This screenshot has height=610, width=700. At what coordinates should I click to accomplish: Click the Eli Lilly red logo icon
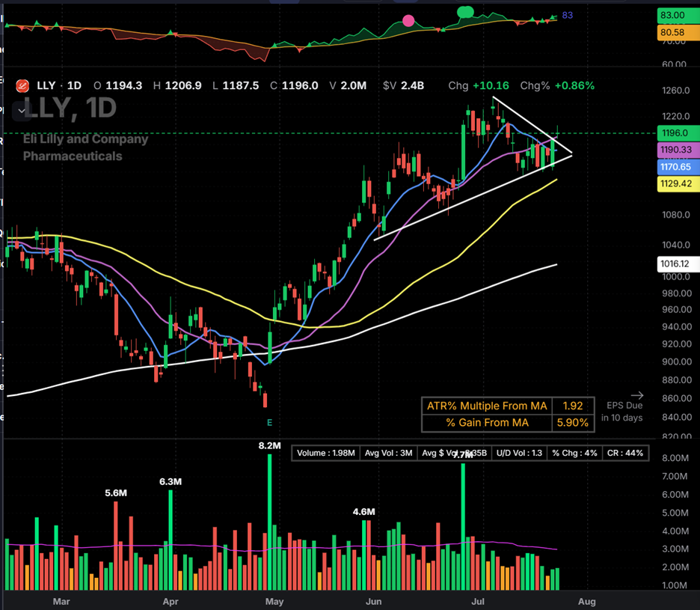coord(22,86)
